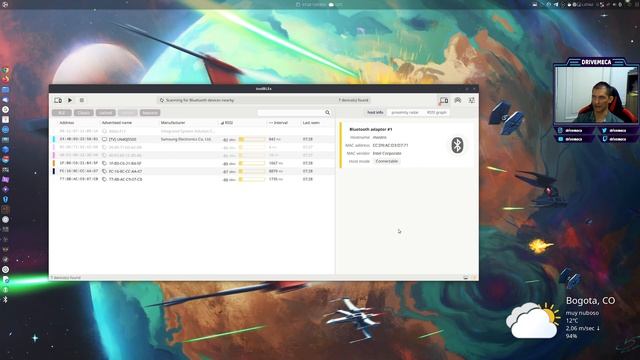Sort by the Interval column header
The image size is (640, 360).
click(278, 122)
